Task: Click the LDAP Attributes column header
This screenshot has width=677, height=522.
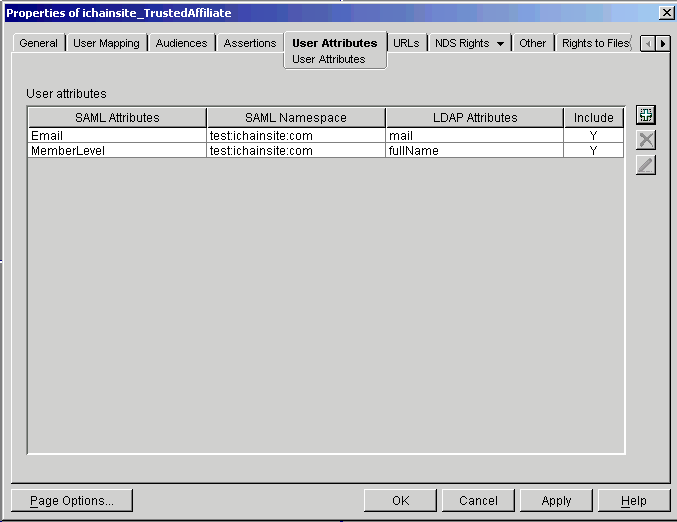Action: 475,117
